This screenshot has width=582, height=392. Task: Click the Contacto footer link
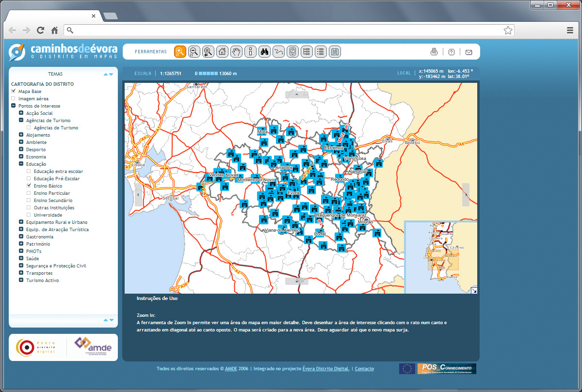[x=364, y=369]
